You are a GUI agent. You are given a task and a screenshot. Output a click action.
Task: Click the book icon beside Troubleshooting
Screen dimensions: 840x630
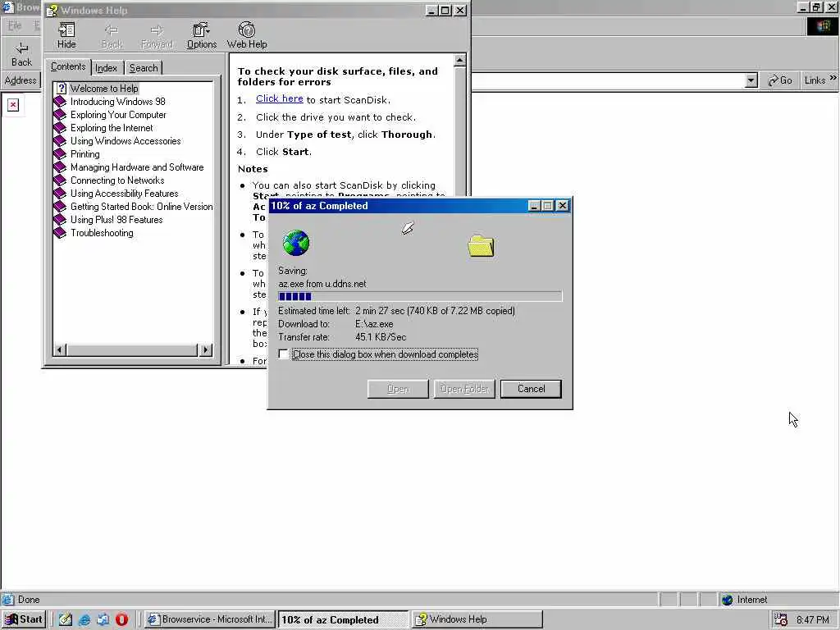pos(60,232)
